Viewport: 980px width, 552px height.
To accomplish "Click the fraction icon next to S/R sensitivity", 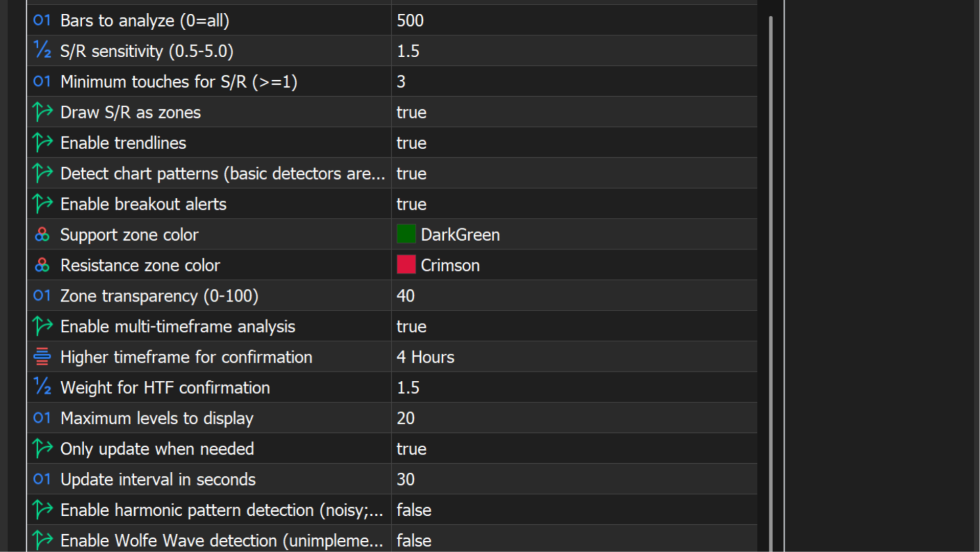I will pos(42,51).
